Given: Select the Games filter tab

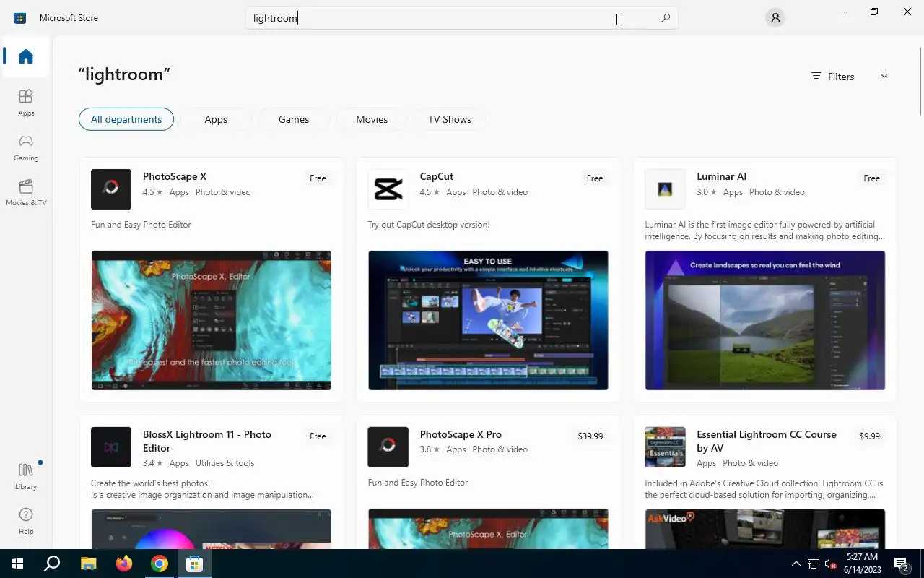Looking at the screenshot, I should point(294,119).
